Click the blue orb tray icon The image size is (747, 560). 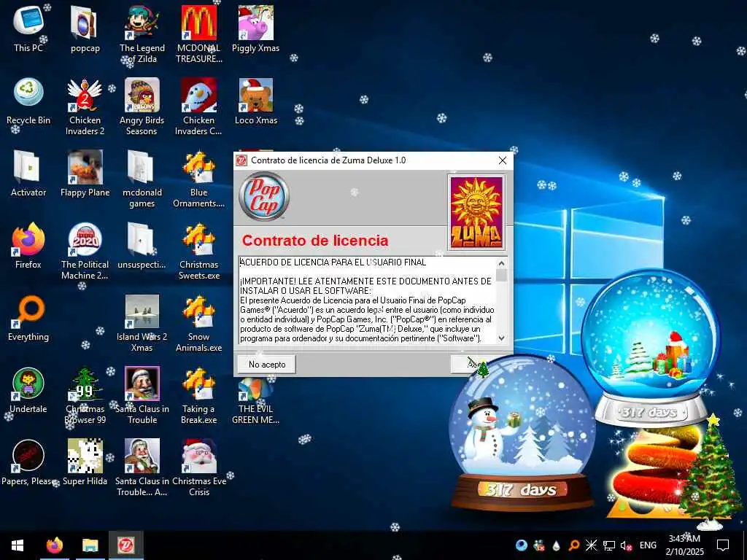tap(522, 545)
